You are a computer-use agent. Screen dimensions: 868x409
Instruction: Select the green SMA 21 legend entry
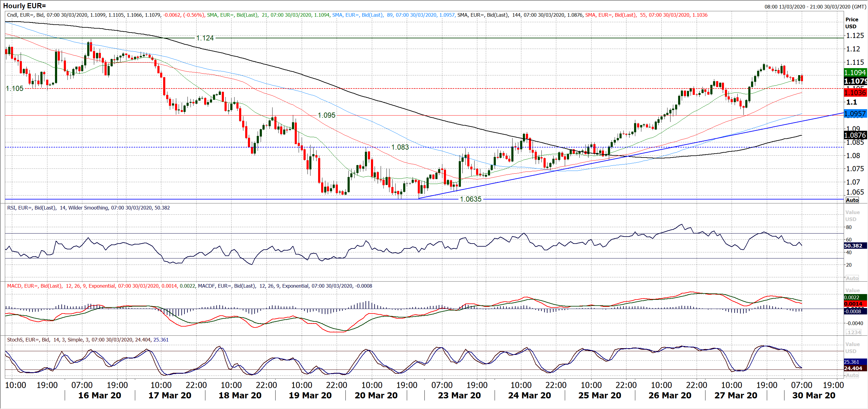pos(268,15)
